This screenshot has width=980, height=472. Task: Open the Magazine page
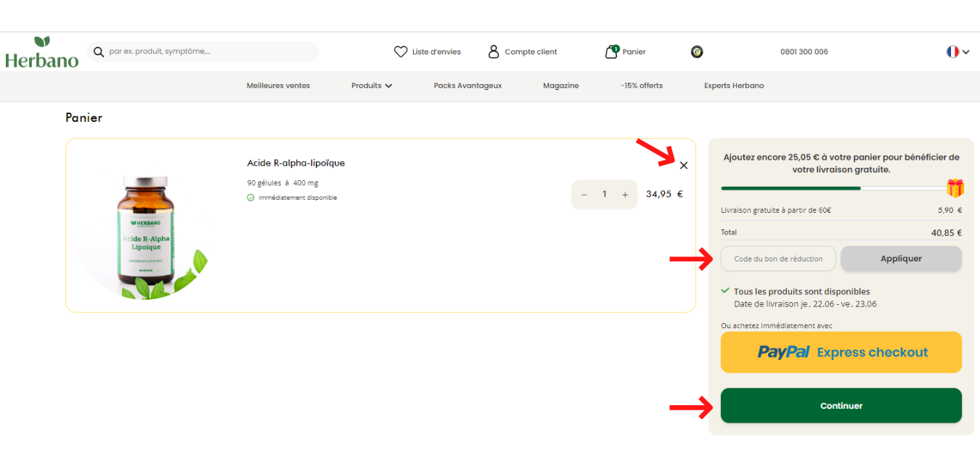[560, 86]
